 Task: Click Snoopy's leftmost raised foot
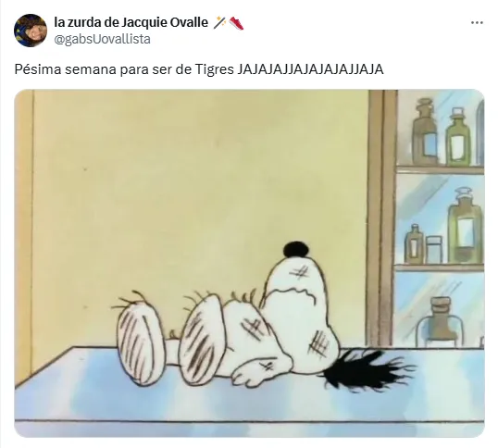138,342
